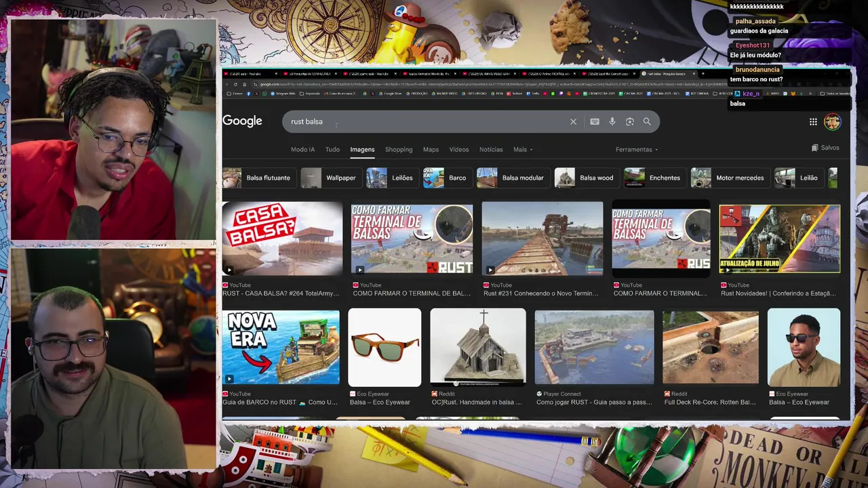This screenshot has height=488, width=868.
Task: Click in the 'rust balsa' search field
Action: [427, 122]
